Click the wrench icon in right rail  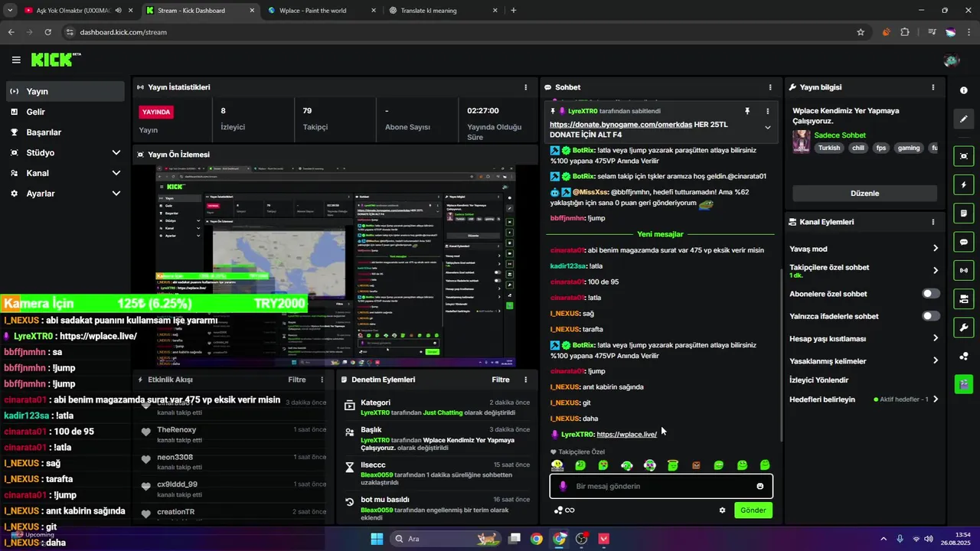coord(963,328)
